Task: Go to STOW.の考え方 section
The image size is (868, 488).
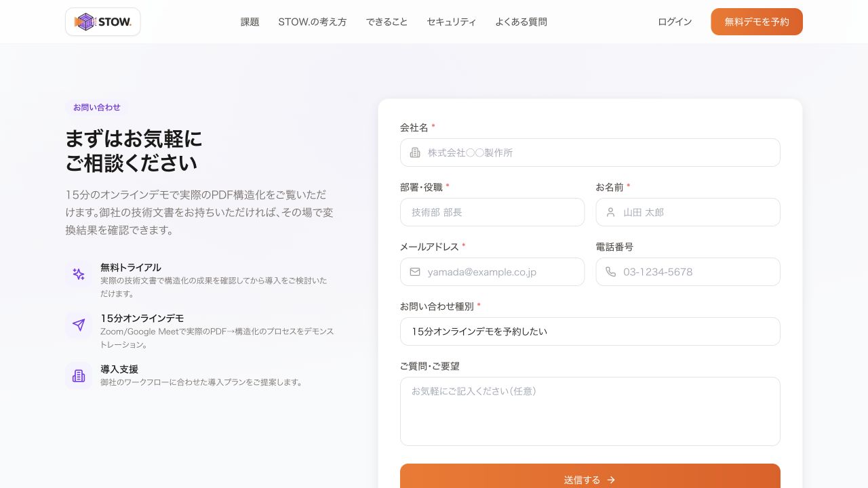Action: coord(313,22)
